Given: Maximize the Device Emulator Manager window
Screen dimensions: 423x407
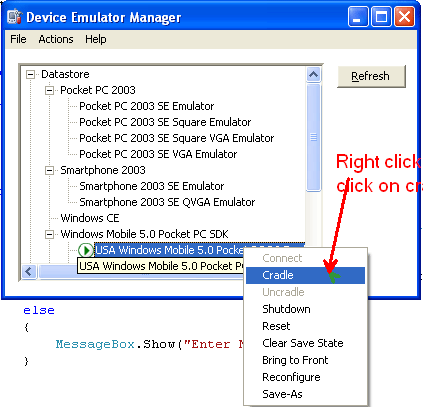Looking at the screenshot, I should pyautogui.click(x=381, y=17).
